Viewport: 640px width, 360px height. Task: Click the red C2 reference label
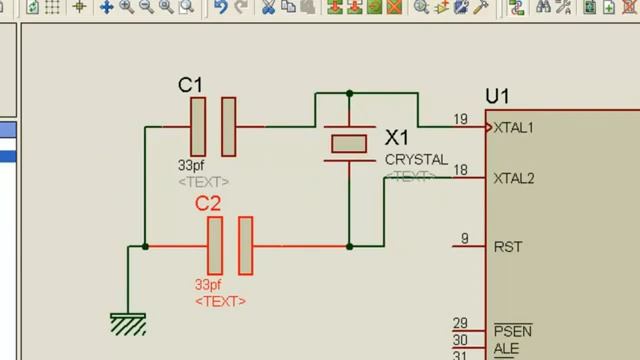(x=208, y=203)
